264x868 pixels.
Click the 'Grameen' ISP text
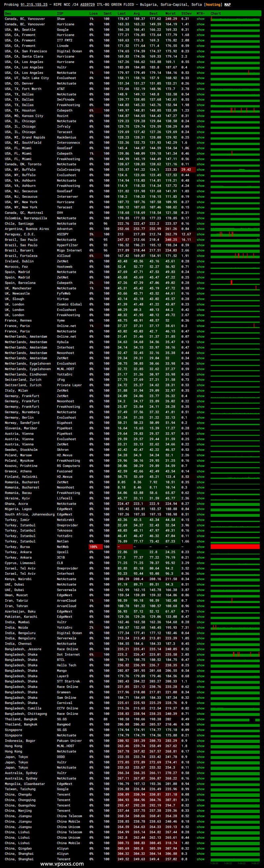coord(64,692)
